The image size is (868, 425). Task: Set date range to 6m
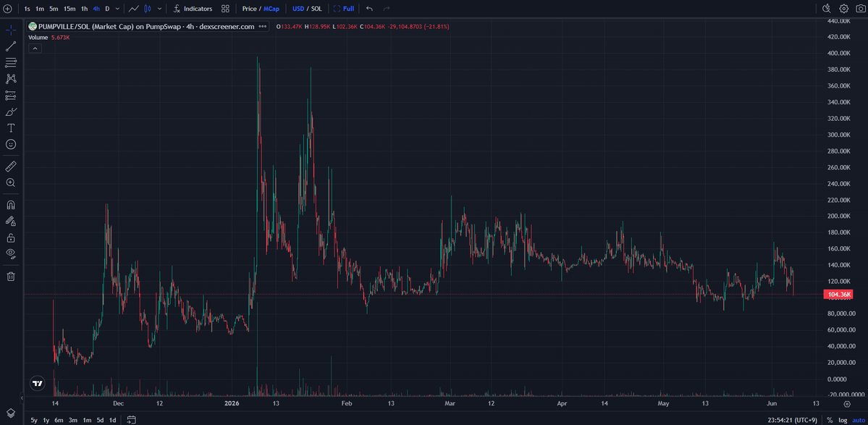point(59,420)
